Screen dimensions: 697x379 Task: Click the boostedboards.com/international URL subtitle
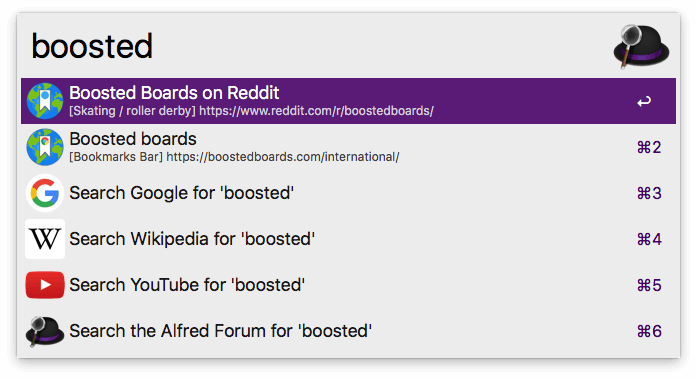tap(283, 157)
